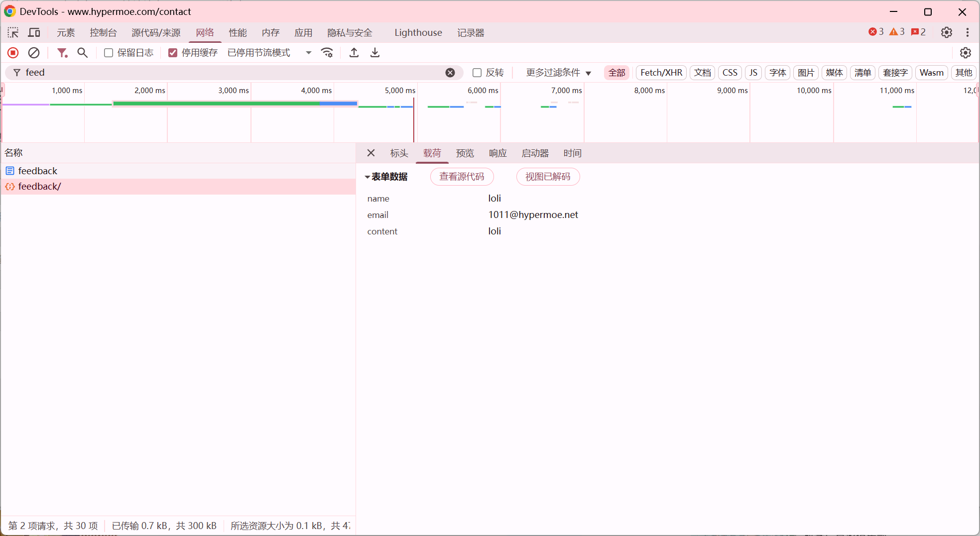Import HAR file upload icon
The height and width of the screenshot is (536, 980).
click(354, 53)
